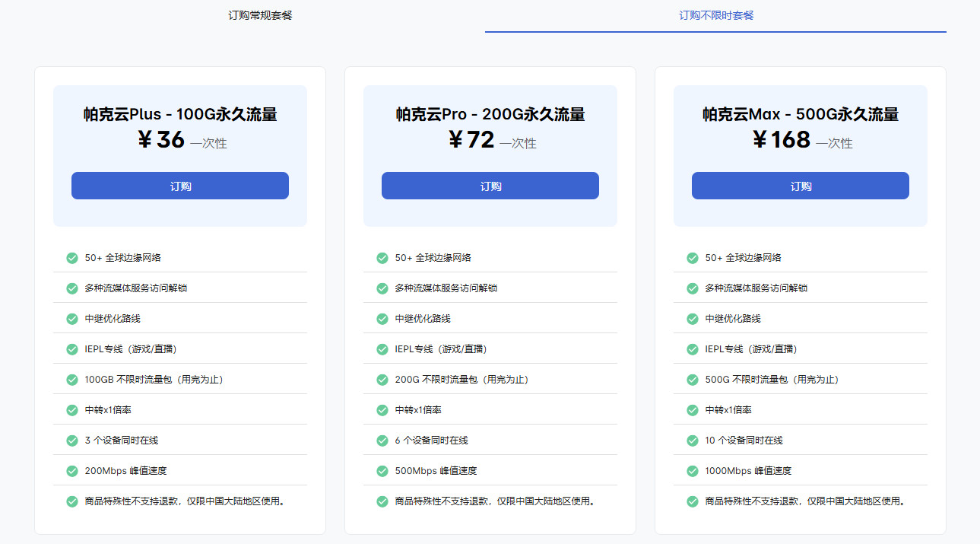The width and height of the screenshot is (980, 544).
Task: Switch to the 订购常规套餐 tab
Action: 262,14
